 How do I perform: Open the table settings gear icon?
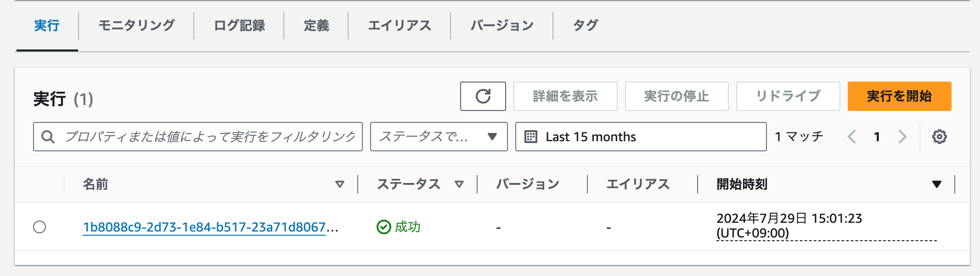coord(940,136)
